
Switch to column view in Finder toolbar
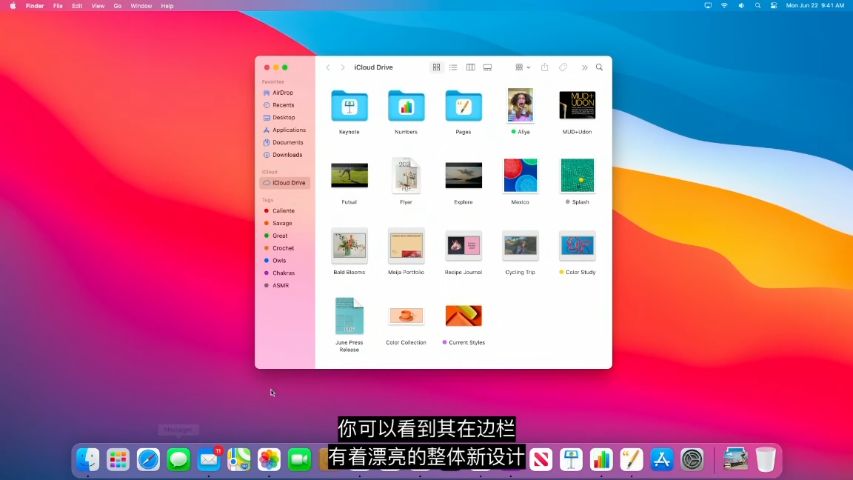tap(470, 67)
